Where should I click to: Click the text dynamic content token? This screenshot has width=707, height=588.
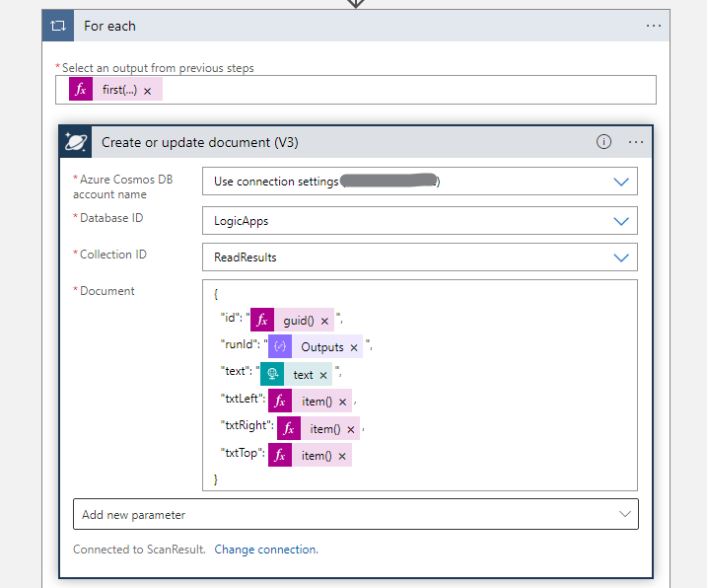[x=303, y=375]
